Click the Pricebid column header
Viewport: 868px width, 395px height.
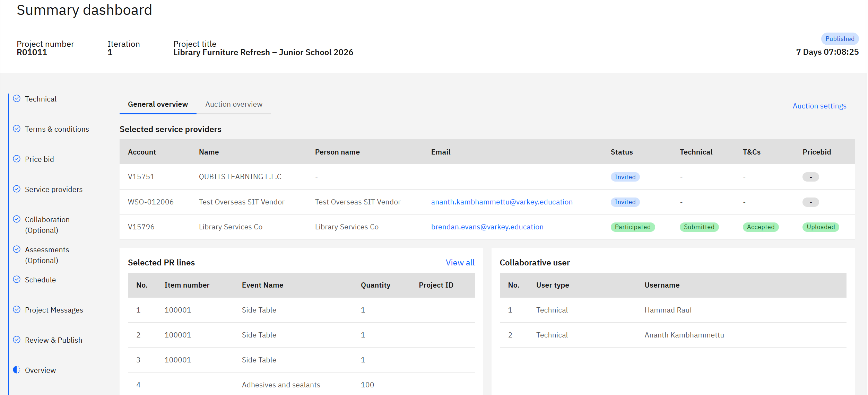[x=817, y=152]
